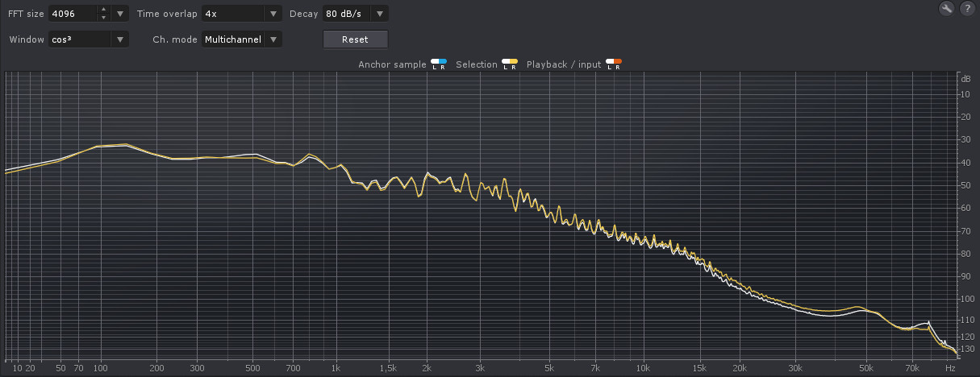
Task: Click the "1k" frequency axis label
Action: coord(336,367)
